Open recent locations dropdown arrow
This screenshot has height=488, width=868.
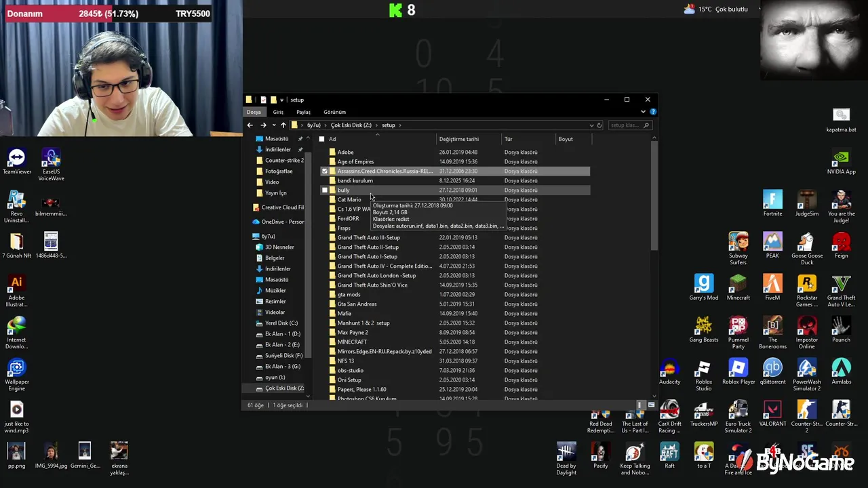pos(274,125)
